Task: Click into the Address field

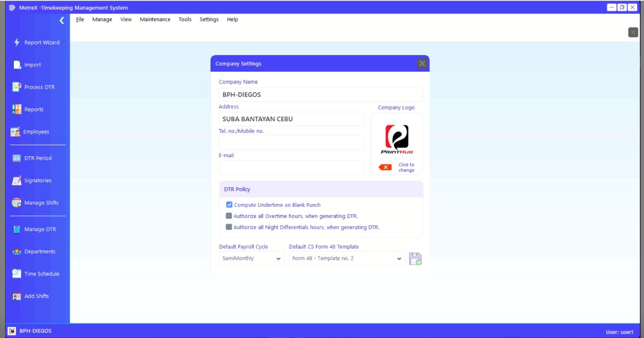Action: tap(291, 119)
